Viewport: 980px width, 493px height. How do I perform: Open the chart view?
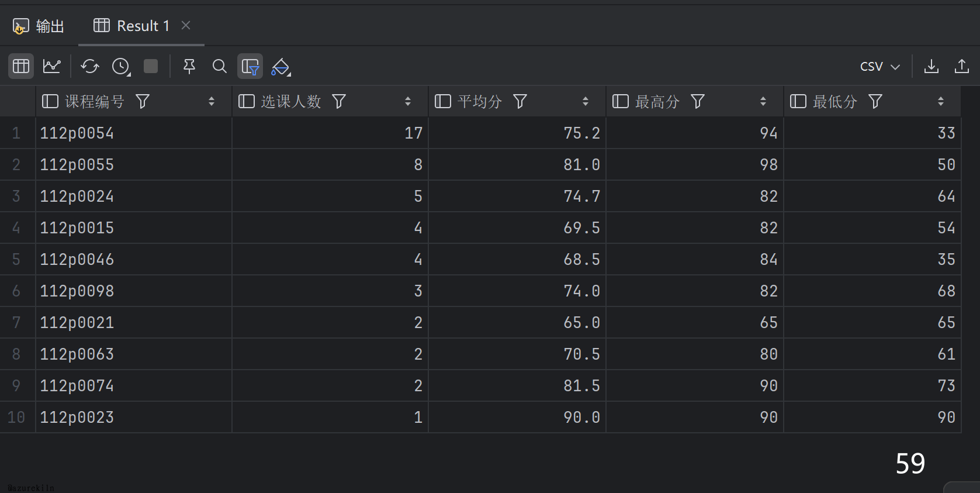pos(51,66)
